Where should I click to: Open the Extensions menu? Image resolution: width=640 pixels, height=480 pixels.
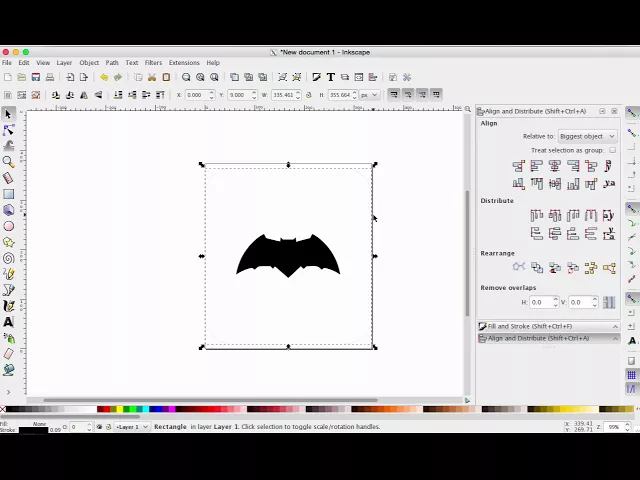pos(184,62)
